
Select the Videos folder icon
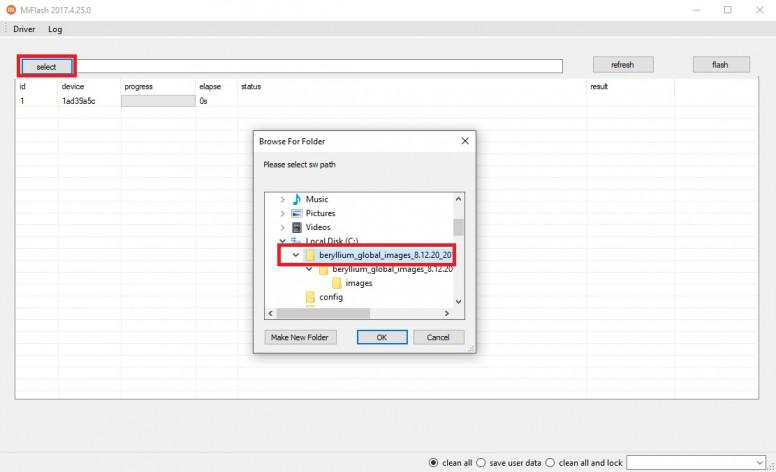pyautogui.click(x=296, y=227)
